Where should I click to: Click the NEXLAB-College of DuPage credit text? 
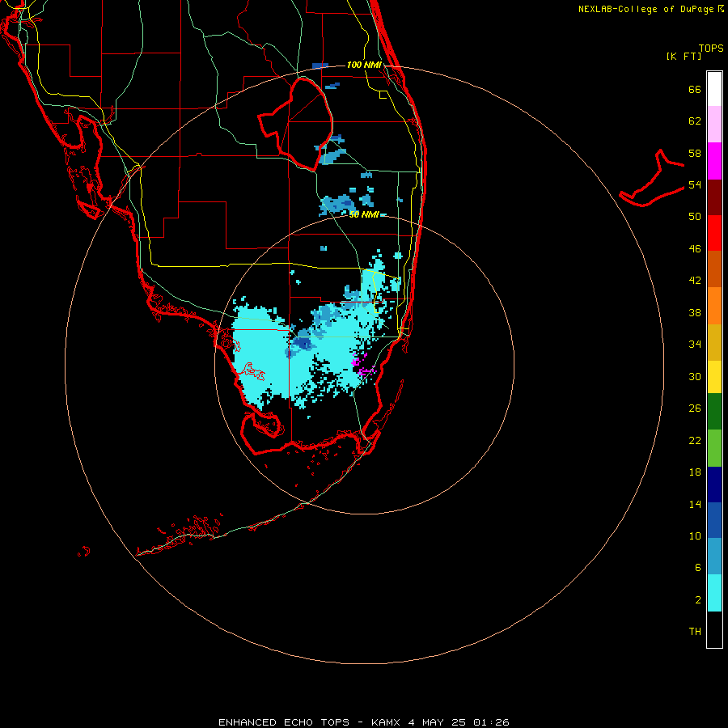coord(645,9)
